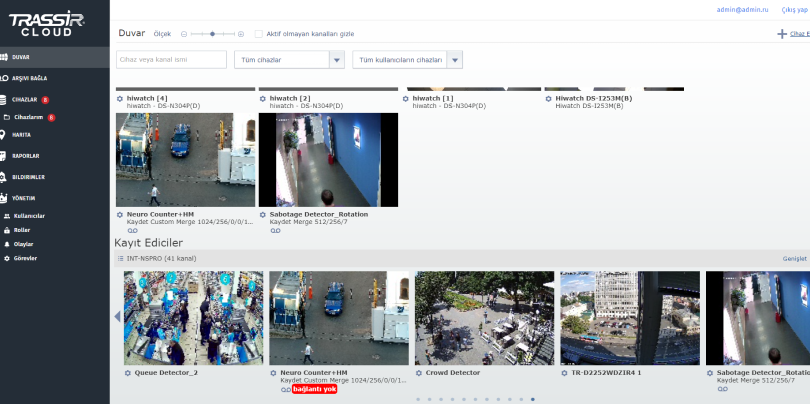Open settings gear for hiwatch [2]
The image size is (810, 404).
coord(262,98)
